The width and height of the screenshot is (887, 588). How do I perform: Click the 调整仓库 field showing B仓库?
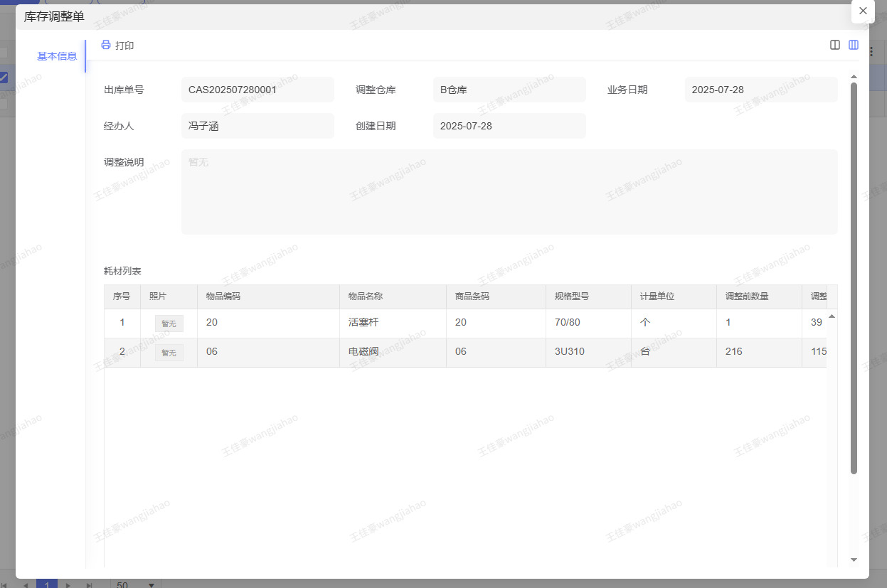(x=509, y=90)
